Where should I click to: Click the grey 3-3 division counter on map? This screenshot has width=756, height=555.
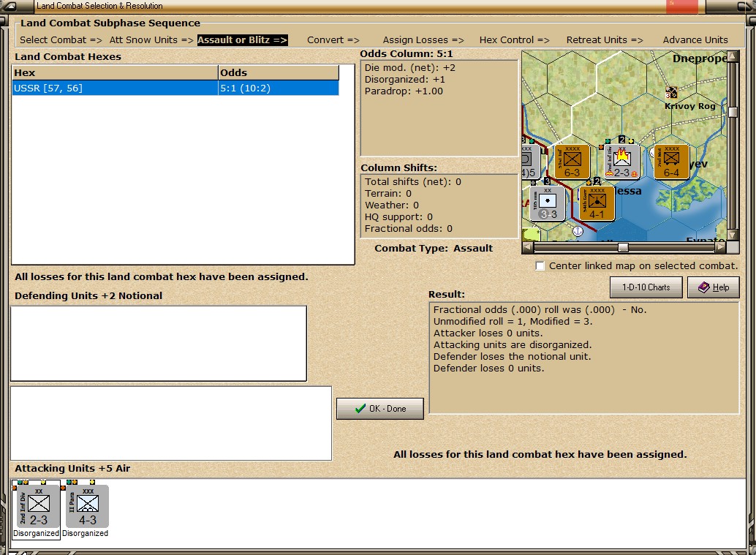547,203
